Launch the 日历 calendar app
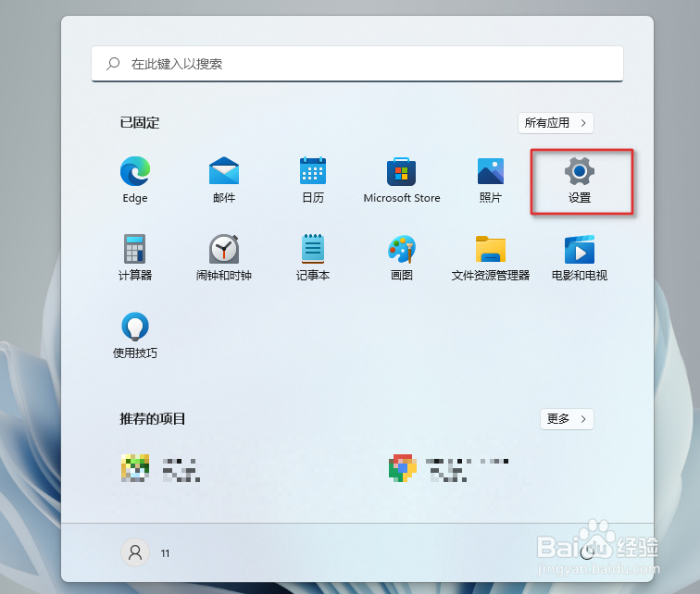 (313, 179)
